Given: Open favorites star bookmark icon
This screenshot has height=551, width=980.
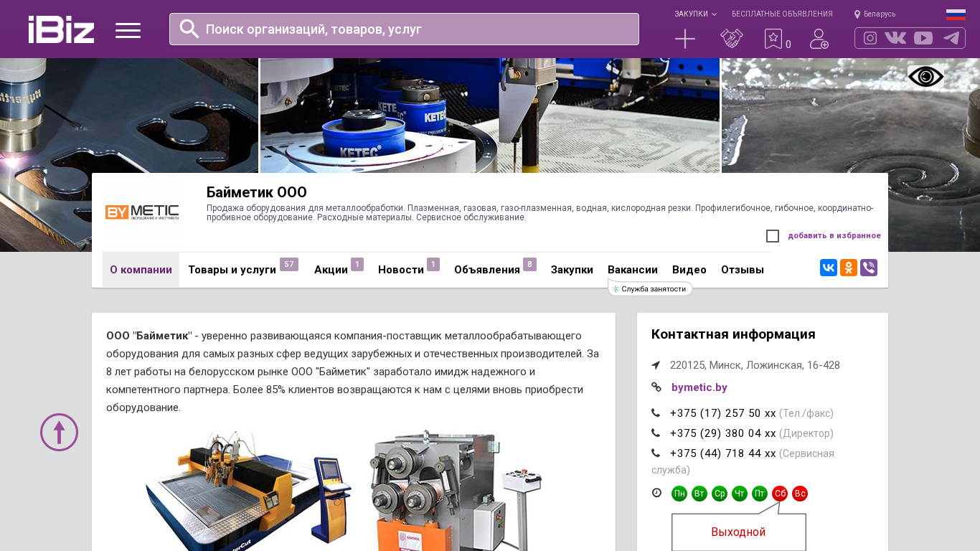Looking at the screenshot, I should (773, 39).
